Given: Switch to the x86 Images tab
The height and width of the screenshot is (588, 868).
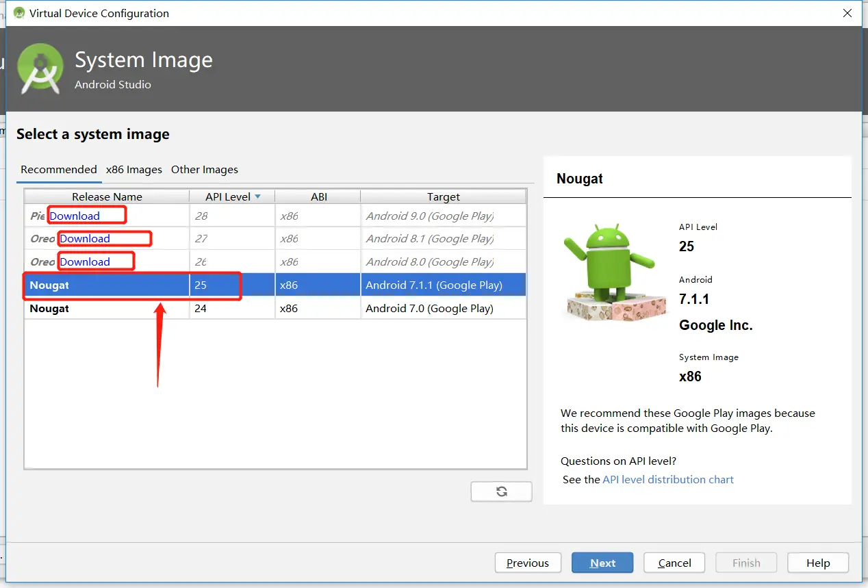Looking at the screenshot, I should [134, 169].
